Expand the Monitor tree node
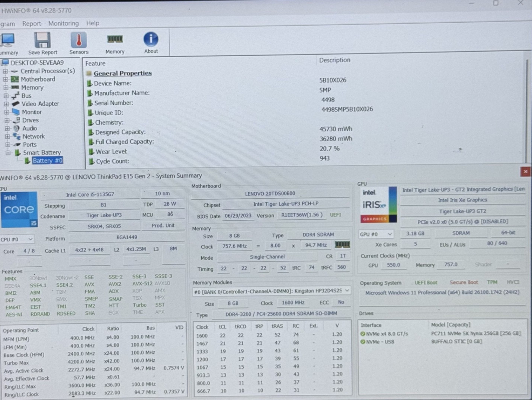This screenshot has height=400, width=532. (x=7, y=112)
